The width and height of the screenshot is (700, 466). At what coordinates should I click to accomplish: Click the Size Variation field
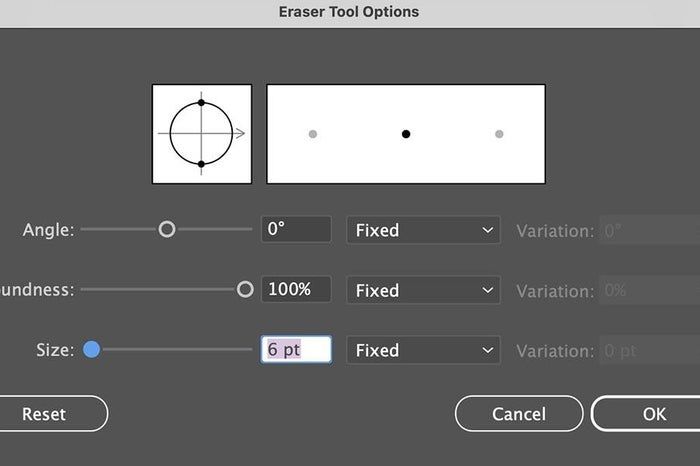click(x=648, y=350)
